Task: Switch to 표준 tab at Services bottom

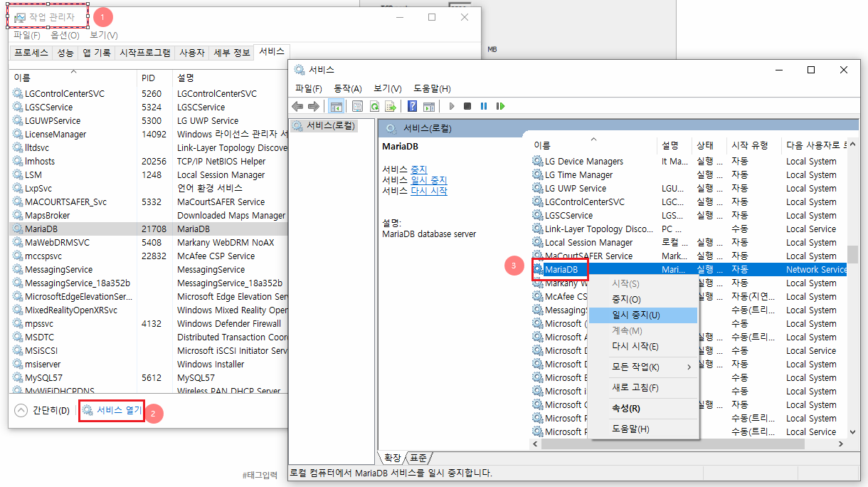Action: 418,458
